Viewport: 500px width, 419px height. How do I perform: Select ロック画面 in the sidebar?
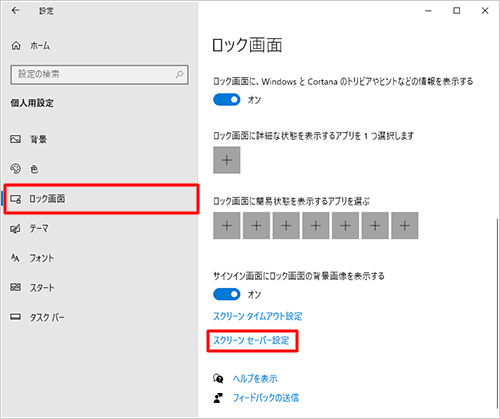[x=101, y=199]
